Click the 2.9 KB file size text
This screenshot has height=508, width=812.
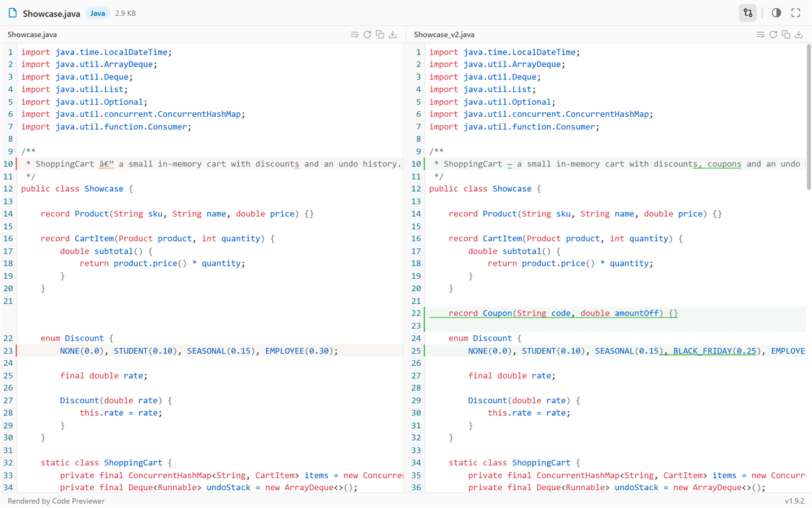(126, 13)
